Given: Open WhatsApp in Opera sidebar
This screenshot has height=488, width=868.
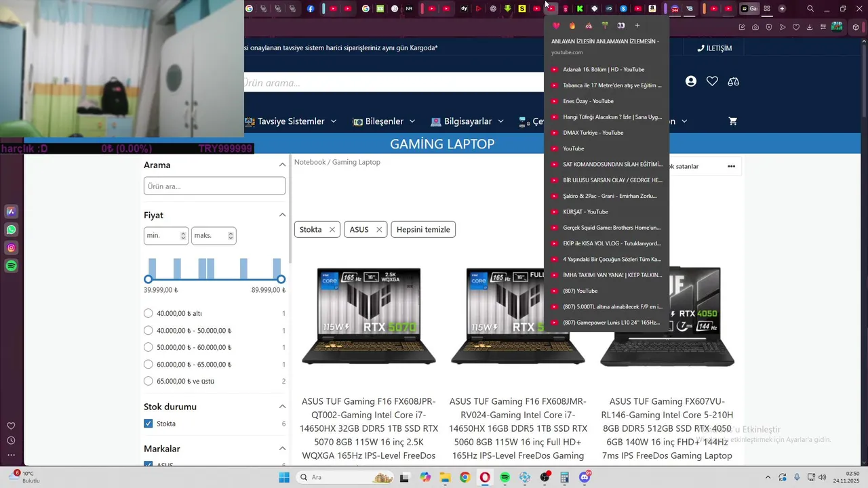Looking at the screenshot, I should (x=12, y=230).
